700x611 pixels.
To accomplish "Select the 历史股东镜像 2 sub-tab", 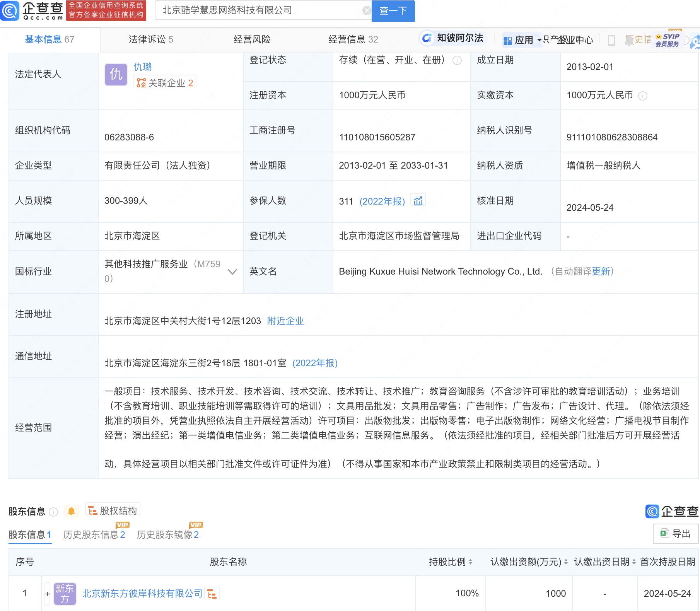I will click(x=167, y=535).
